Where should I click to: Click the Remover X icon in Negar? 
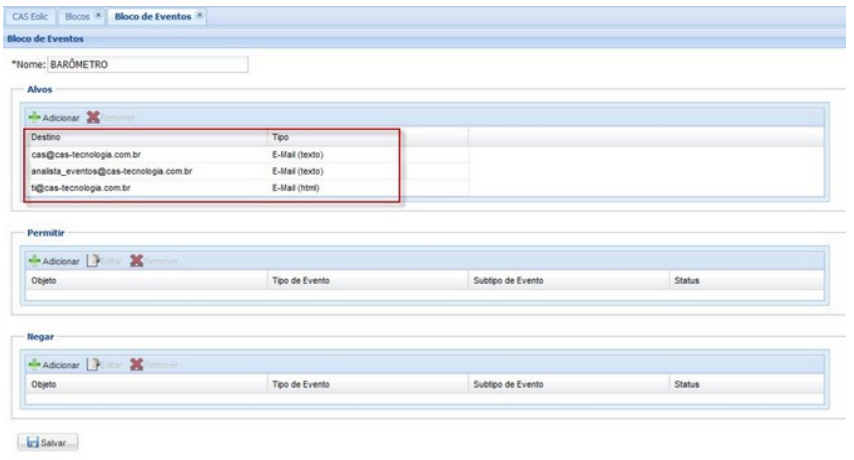click(134, 365)
